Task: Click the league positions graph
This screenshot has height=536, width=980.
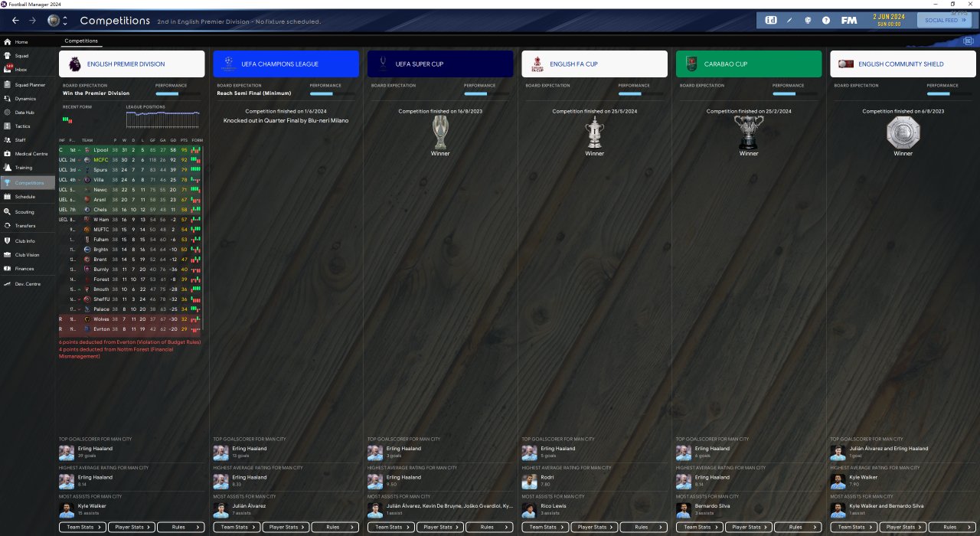Action: (163, 119)
